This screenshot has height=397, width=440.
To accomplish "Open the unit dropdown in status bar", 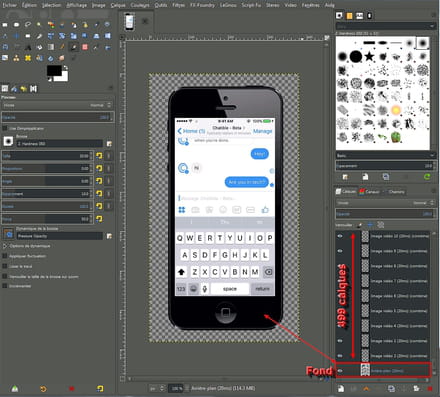I will [x=157, y=388].
